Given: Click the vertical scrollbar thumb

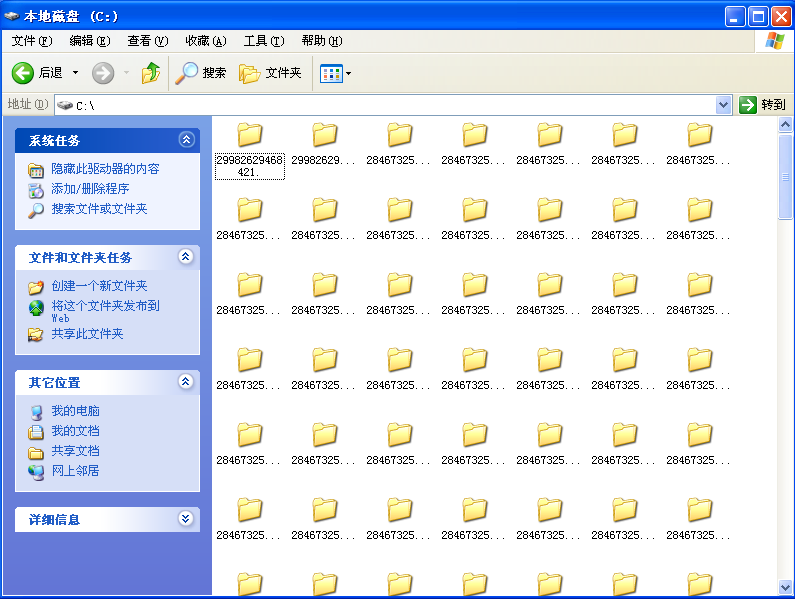Looking at the screenshot, I should tap(785, 177).
